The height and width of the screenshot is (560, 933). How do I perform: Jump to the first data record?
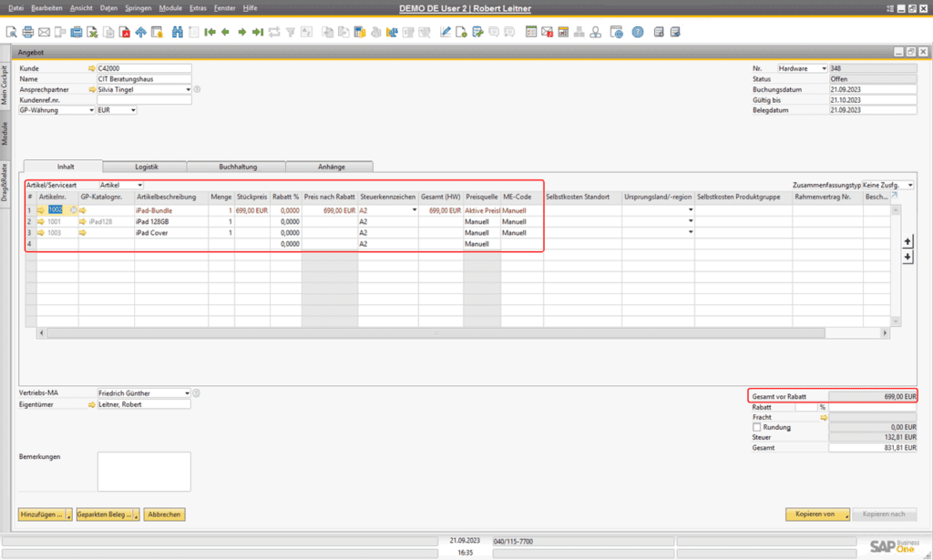click(210, 32)
